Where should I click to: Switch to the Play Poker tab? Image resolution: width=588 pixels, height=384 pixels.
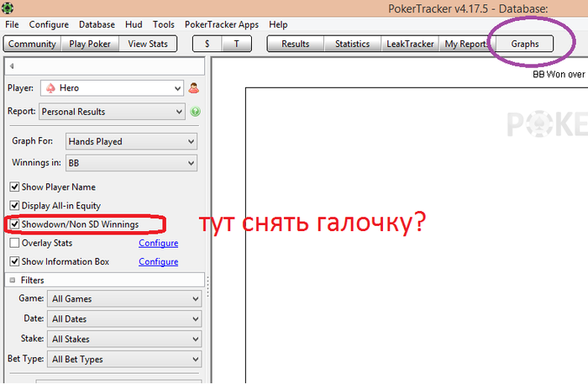coord(90,44)
